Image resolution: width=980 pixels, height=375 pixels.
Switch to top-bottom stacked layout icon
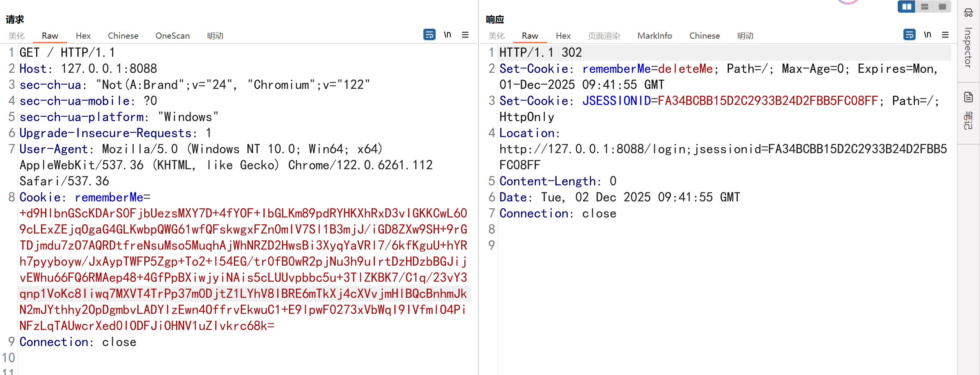924,7
